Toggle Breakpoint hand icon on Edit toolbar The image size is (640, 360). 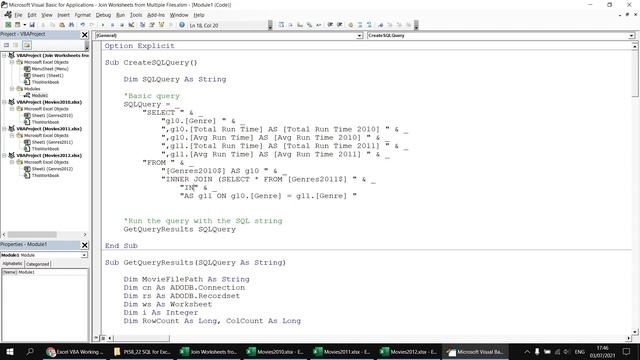pos(351,25)
